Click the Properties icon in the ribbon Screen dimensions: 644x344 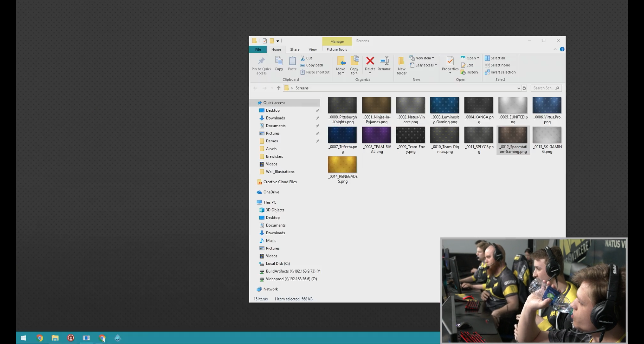[x=450, y=61]
